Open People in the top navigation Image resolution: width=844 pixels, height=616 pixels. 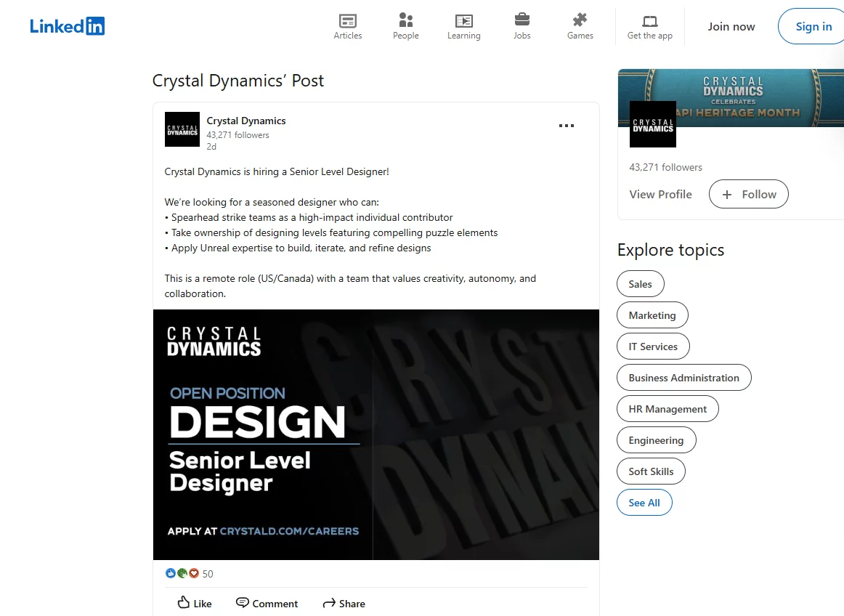click(x=406, y=26)
